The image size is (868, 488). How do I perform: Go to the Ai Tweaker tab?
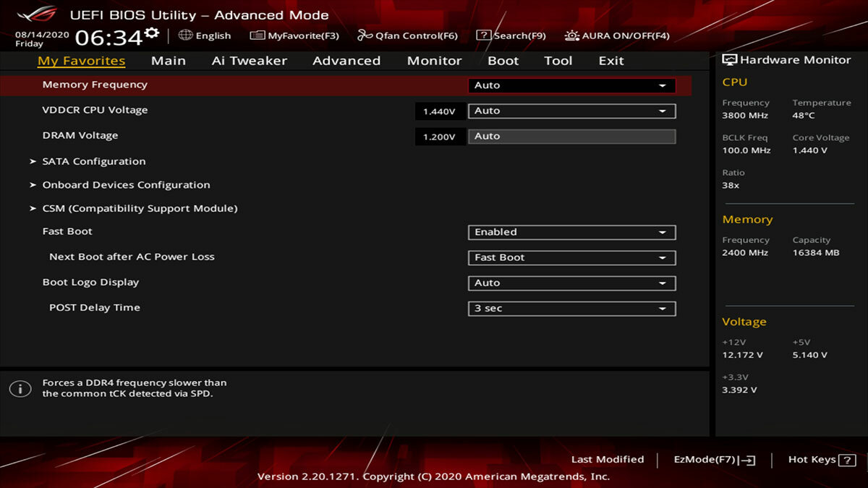[x=250, y=61]
